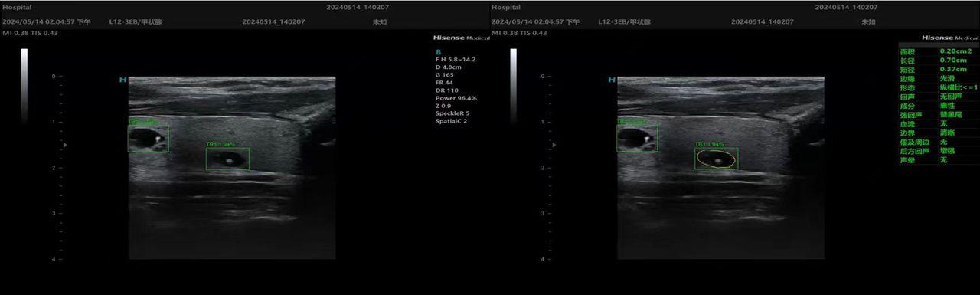Click depth scale mark '0' in B-parameter view
This screenshot has height=295, width=980.
point(53,76)
